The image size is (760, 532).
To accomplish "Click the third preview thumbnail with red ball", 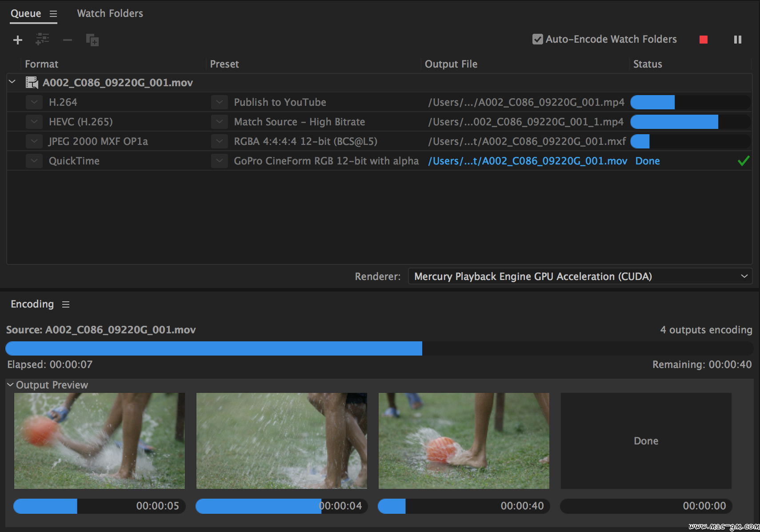I will pos(464,441).
